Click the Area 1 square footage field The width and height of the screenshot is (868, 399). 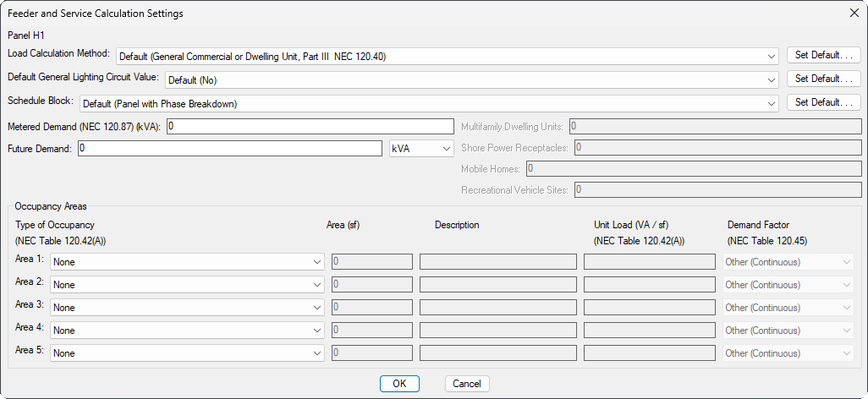(371, 262)
